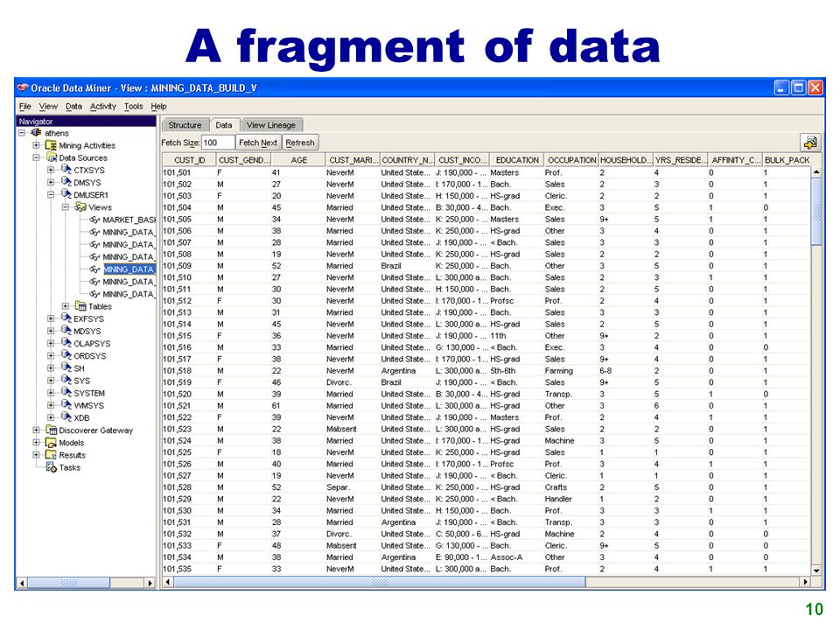Click the Discoverer Gateway icon

(51, 430)
